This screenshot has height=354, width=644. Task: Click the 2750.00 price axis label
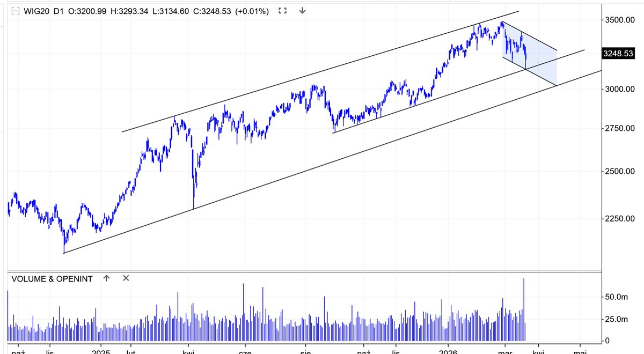[621, 128]
